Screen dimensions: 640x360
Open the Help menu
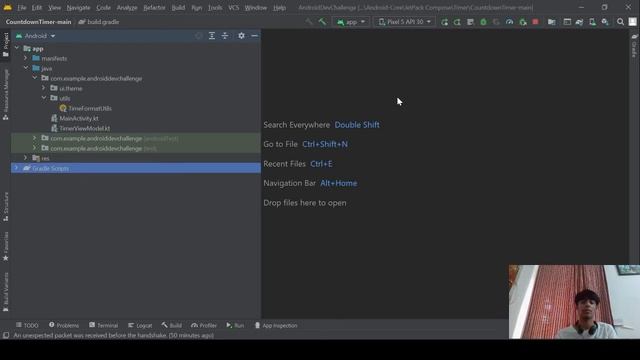[279, 8]
